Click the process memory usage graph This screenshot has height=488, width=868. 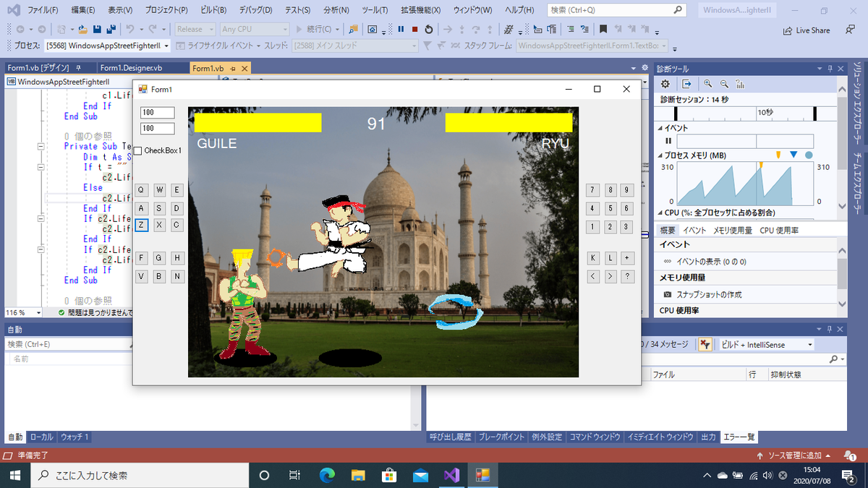(744, 184)
